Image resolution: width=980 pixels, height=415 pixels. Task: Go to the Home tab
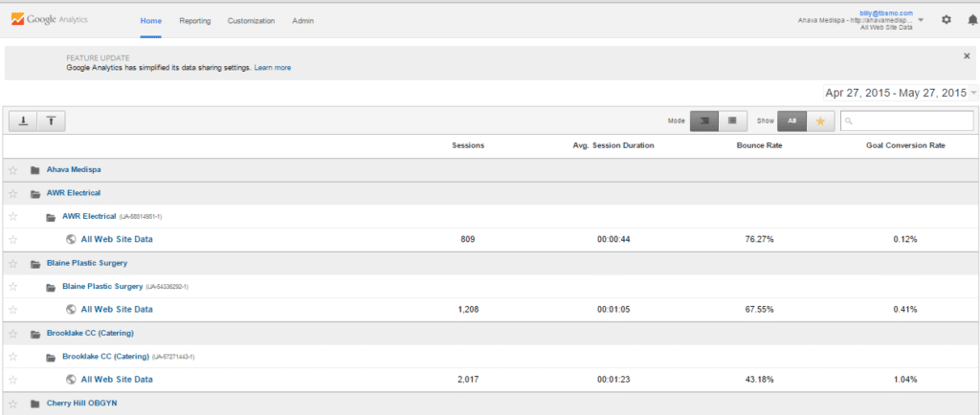coord(150,21)
